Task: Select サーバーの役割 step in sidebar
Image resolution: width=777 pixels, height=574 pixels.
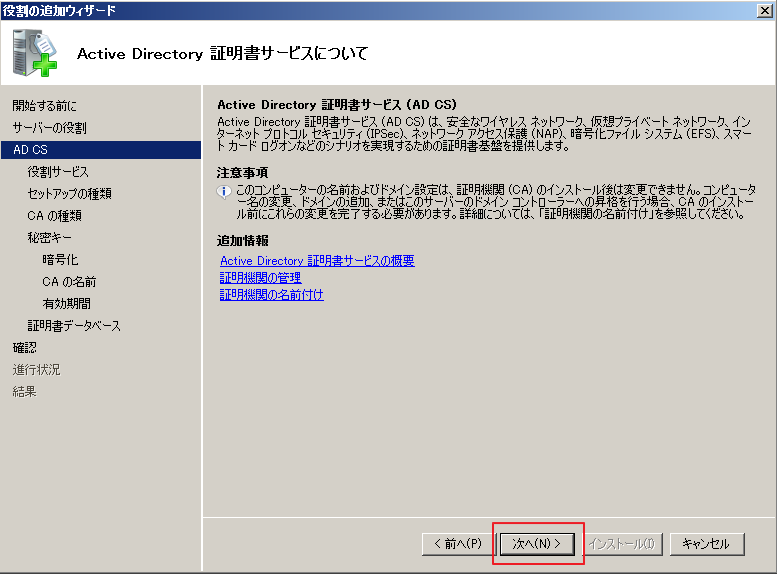Action: (50, 128)
